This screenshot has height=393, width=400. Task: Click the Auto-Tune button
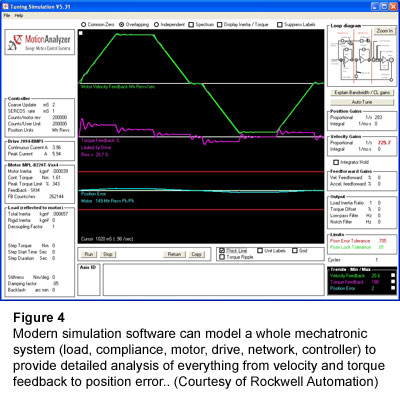[x=362, y=102]
